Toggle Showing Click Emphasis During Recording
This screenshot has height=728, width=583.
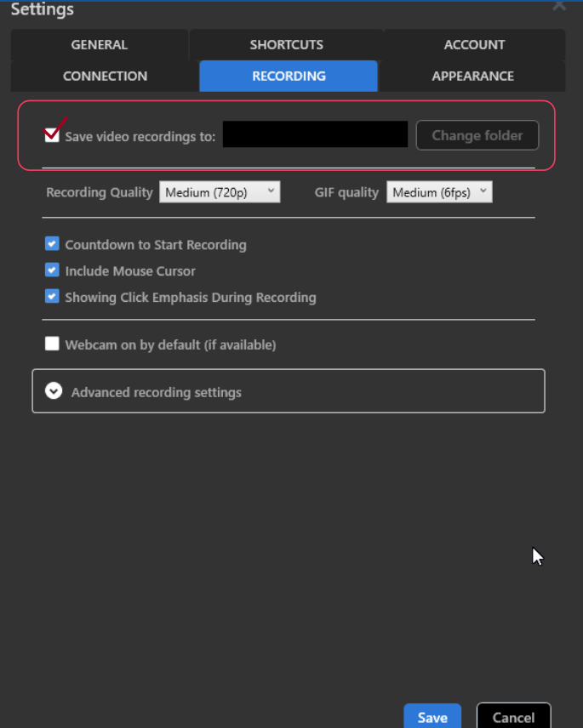[52, 296]
